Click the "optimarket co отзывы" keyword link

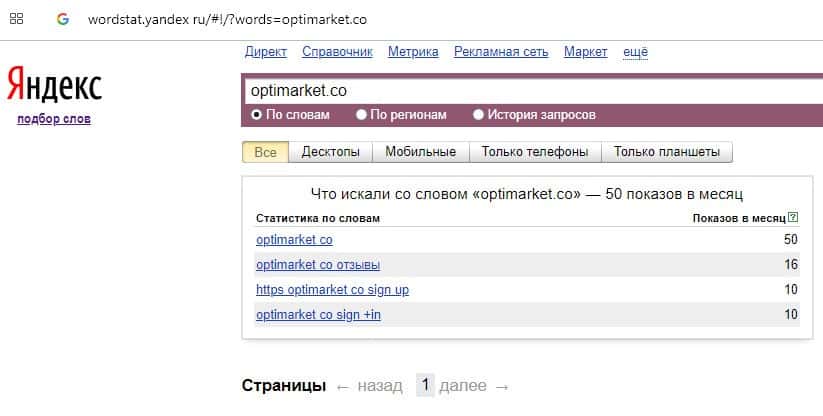click(318, 265)
